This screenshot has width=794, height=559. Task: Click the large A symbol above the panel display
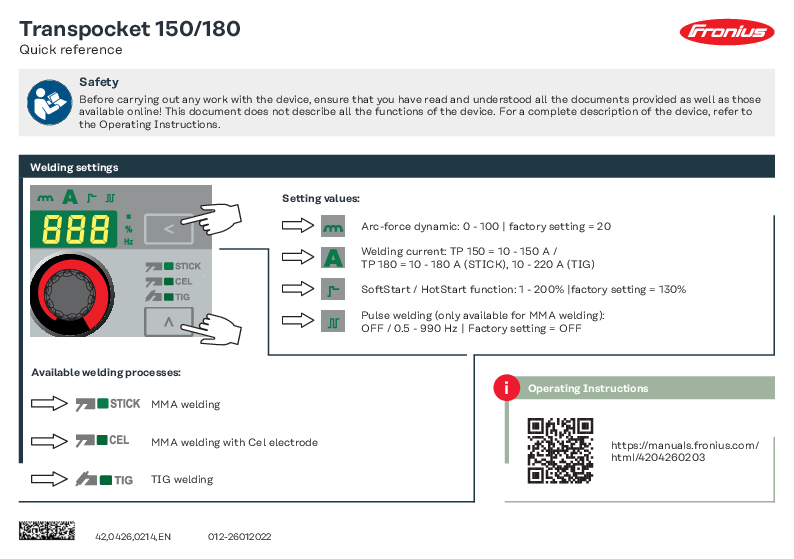70,197
